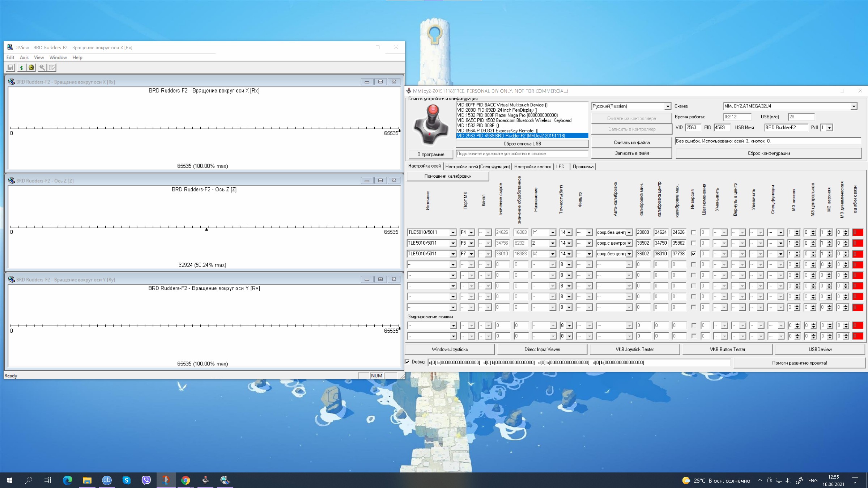868x488 pixels.
Task: Open Viber from the taskbar
Action: [146, 480]
